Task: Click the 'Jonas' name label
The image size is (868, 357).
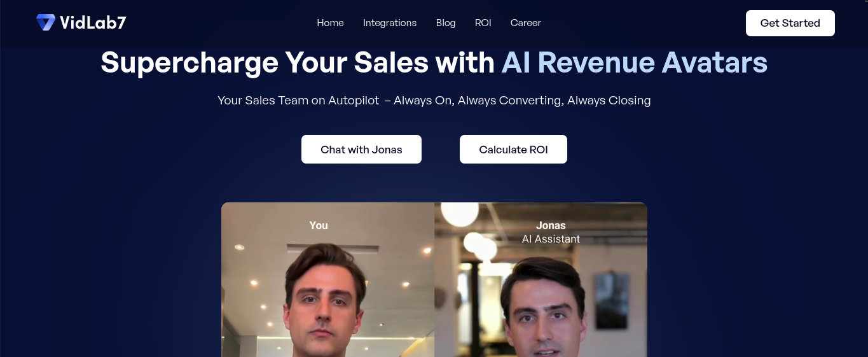Action: pyautogui.click(x=551, y=225)
